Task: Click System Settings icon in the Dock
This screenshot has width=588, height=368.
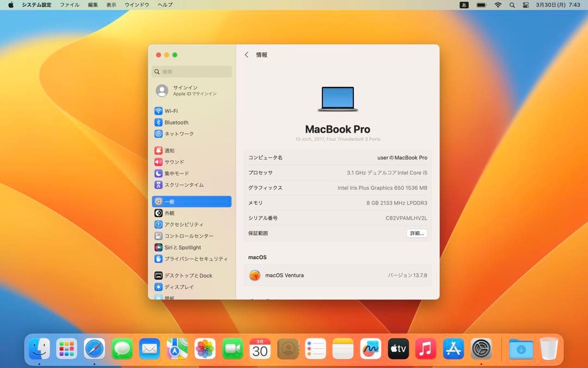Action: pos(481,349)
